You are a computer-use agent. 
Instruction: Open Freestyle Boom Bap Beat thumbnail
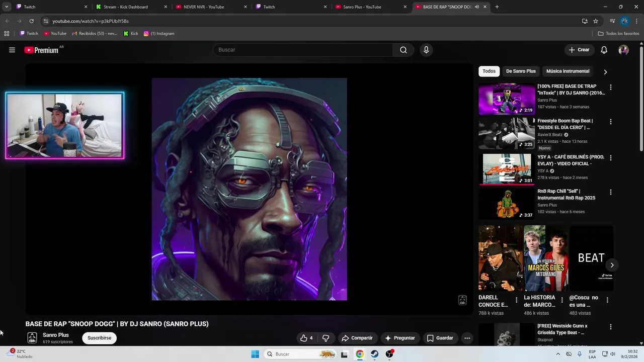pos(507,133)
